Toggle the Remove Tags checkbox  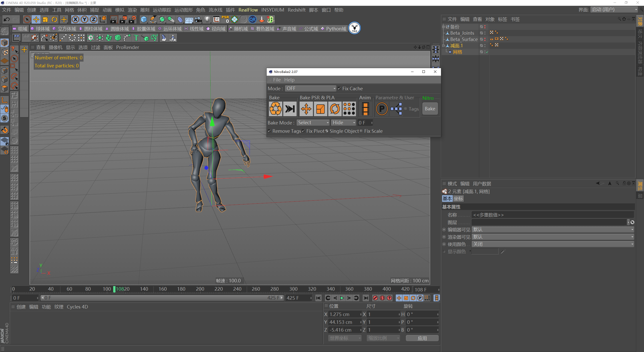[269, 131]
